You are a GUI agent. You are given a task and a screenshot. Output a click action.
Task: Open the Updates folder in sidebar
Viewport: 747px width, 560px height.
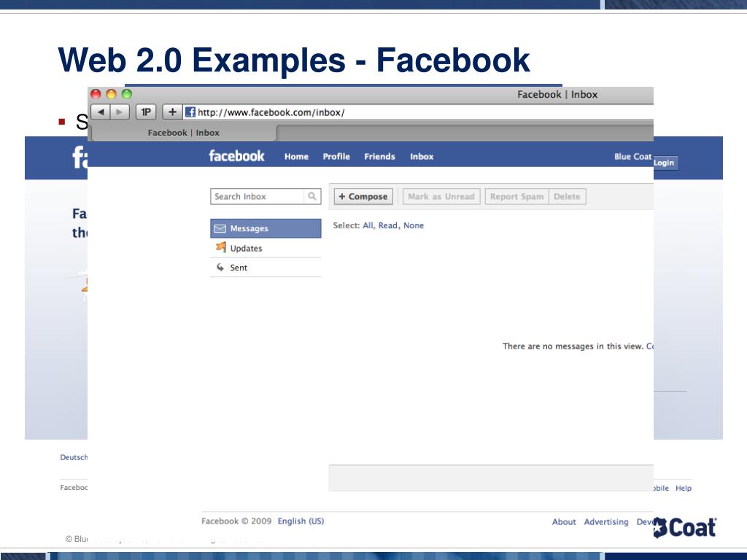tap(266, 248)
